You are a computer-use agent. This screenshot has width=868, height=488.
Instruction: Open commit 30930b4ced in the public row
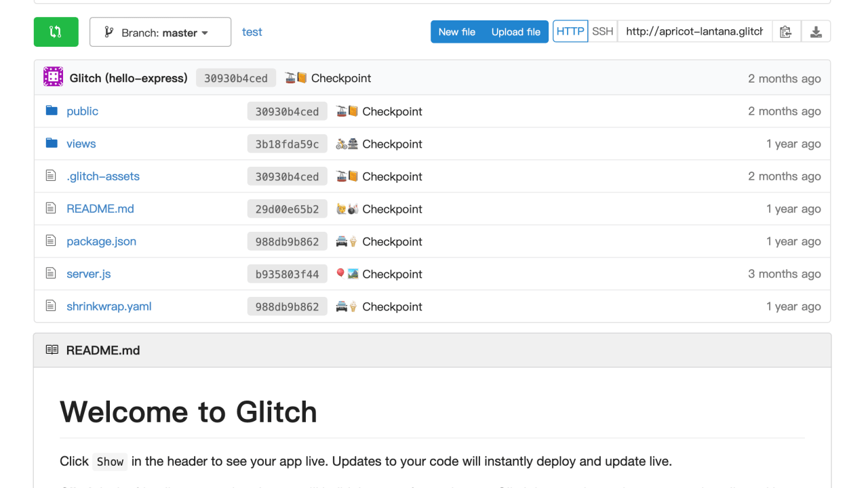[x=288, y=112]
